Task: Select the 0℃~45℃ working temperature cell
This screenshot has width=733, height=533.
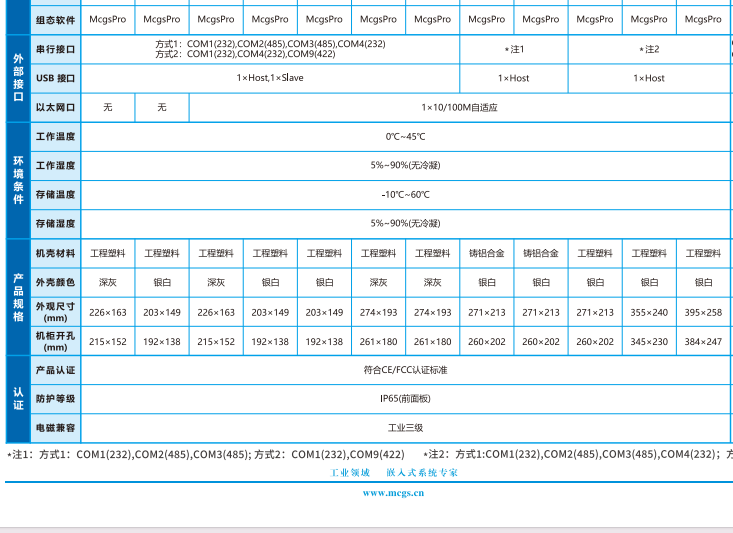Action: 405,137
